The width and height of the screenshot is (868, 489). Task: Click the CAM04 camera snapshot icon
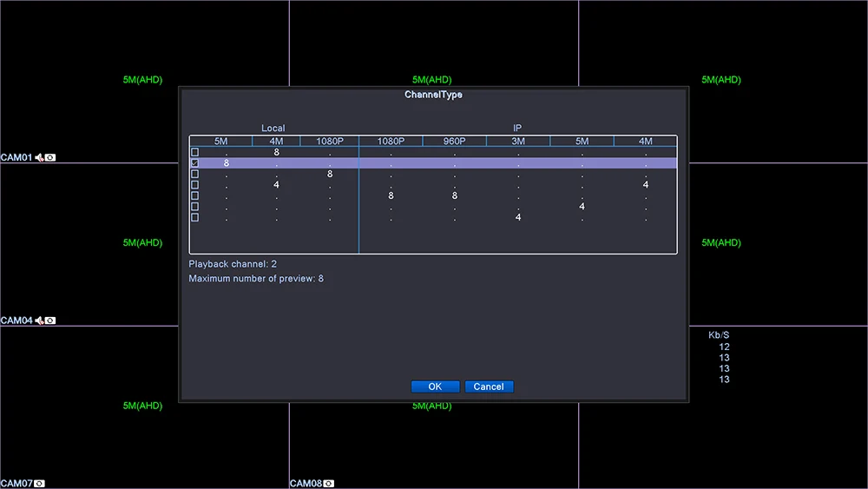coord(50,320)
